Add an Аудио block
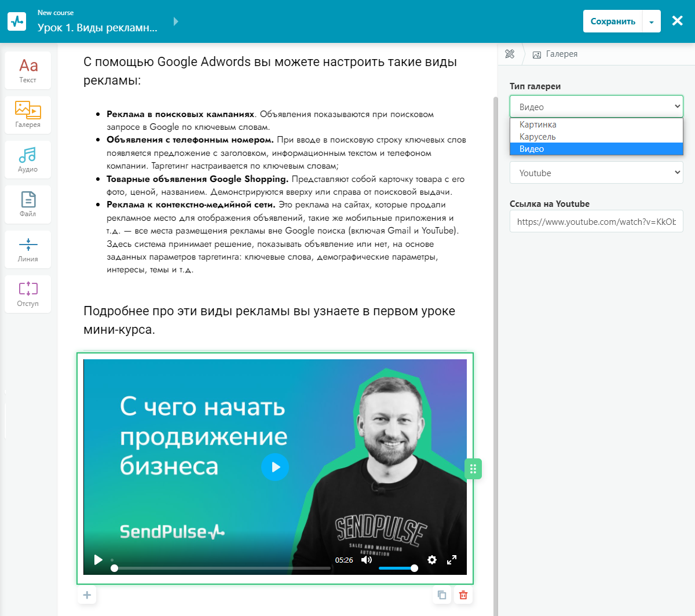Screen dimensions: 695x616 coord(28,159)
